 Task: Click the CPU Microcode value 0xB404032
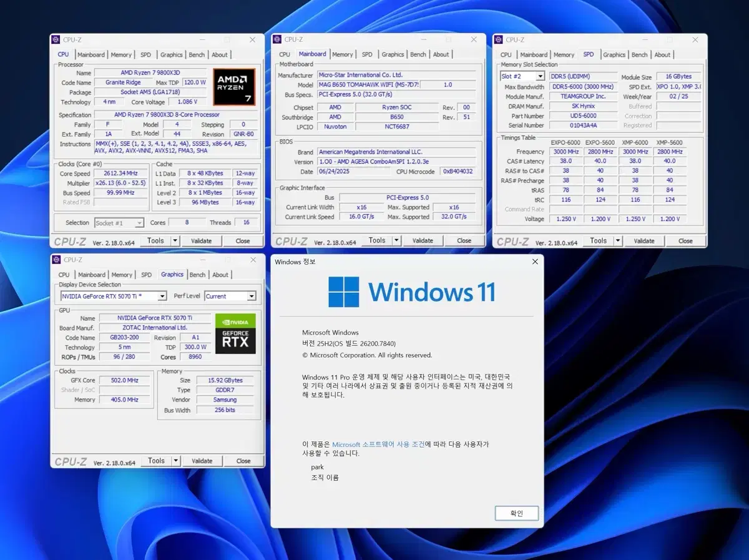[458, 171]
